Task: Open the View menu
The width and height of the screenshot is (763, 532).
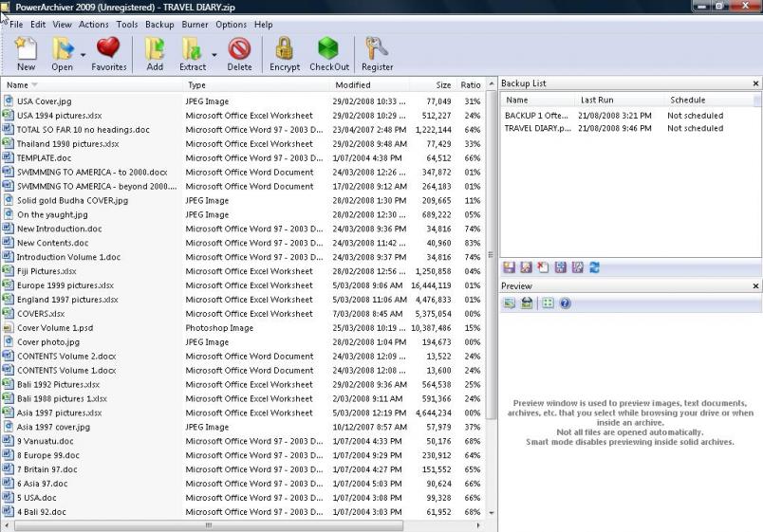Action: 63,25
